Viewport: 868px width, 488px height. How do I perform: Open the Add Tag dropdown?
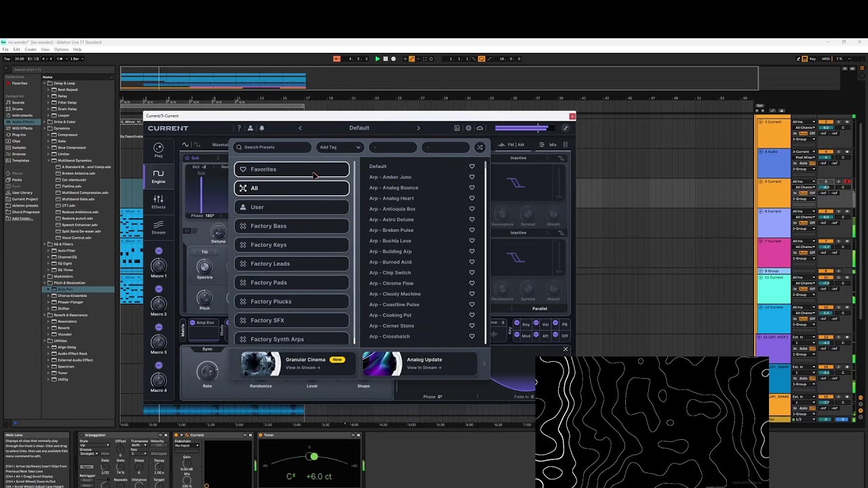pyautogui.click(x=340, y=147)
